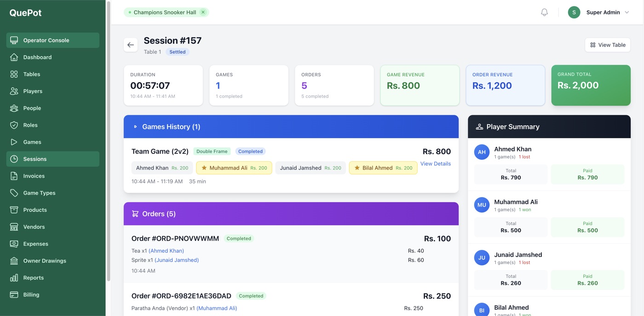Go to the Dashboard page
This screenshot has height=316, width=644.
coord(37,57)
